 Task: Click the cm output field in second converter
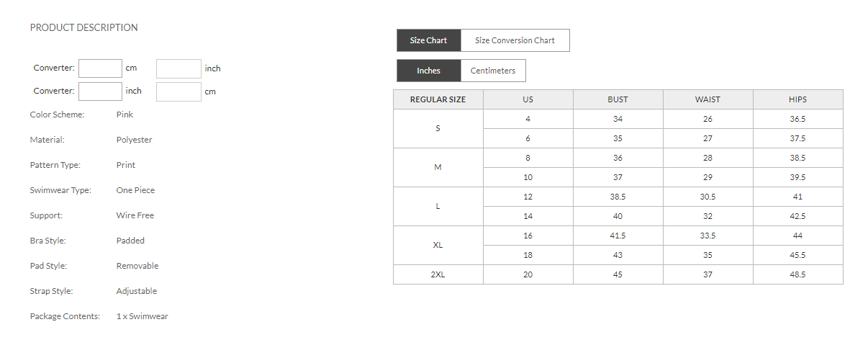click(x=178, y=91)
